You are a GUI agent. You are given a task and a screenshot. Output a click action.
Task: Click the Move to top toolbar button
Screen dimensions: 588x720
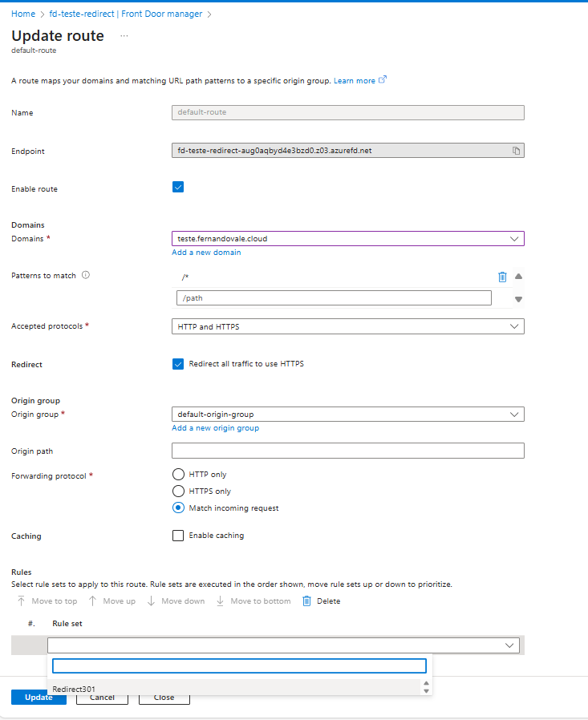[x=47, y=601]
